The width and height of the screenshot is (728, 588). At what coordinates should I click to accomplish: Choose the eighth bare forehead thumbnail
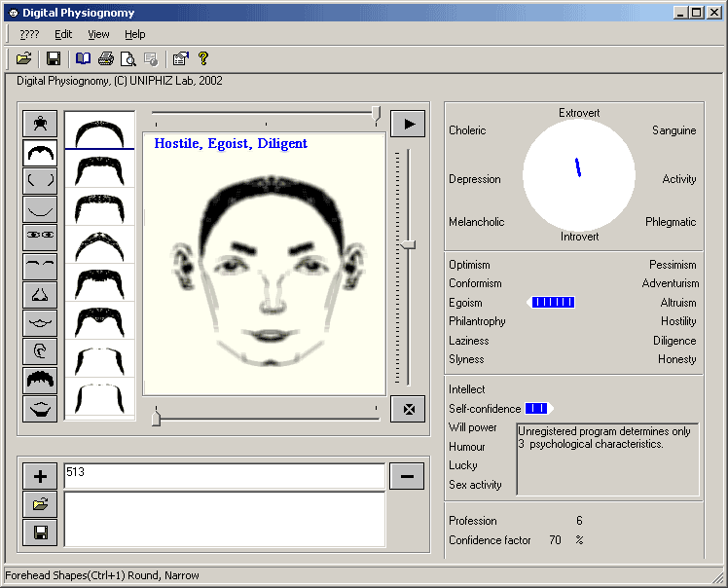tap(99, 396)
